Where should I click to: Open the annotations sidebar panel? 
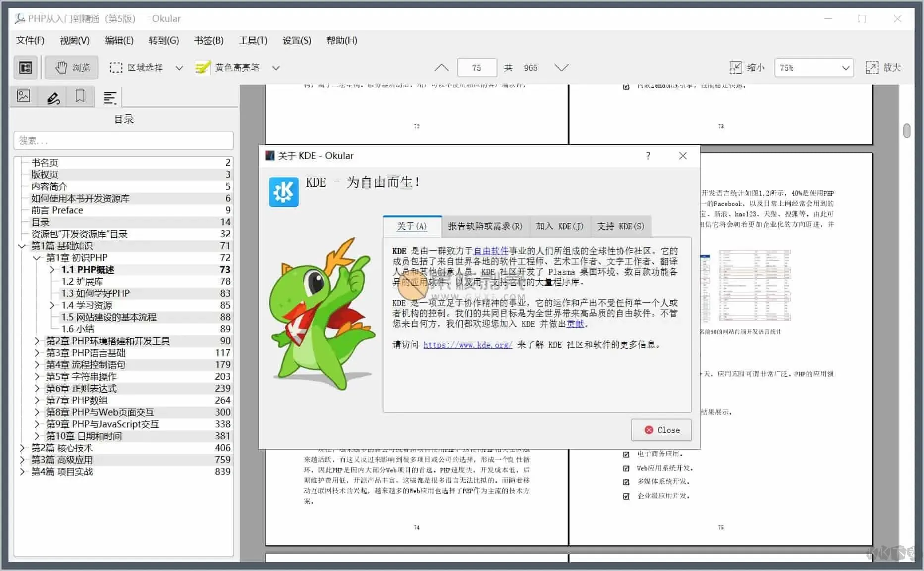pyautogui.click(x=52, y=96)
